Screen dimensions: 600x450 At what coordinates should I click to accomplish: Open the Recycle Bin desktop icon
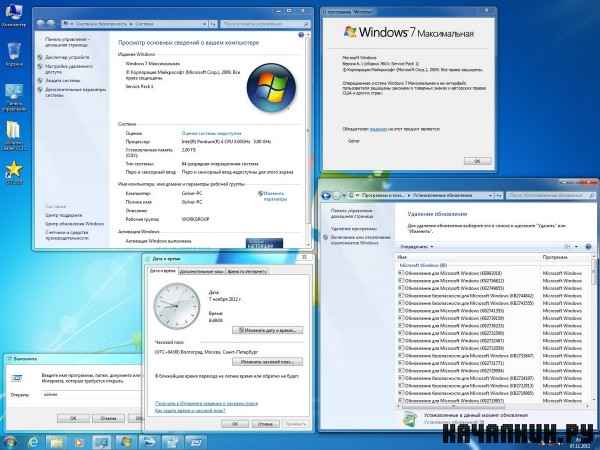click(x=14, y=54)
